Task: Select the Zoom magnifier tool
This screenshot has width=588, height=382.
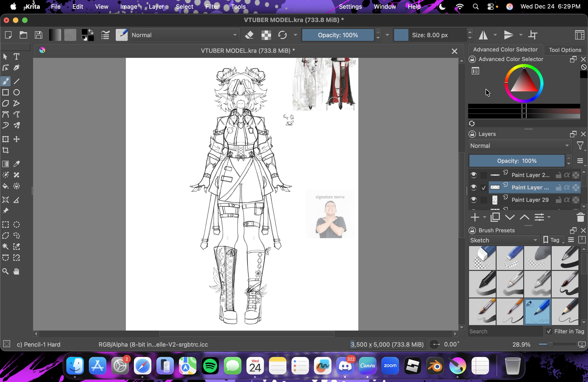Action: pyautogui.click(x=6, y=272)
